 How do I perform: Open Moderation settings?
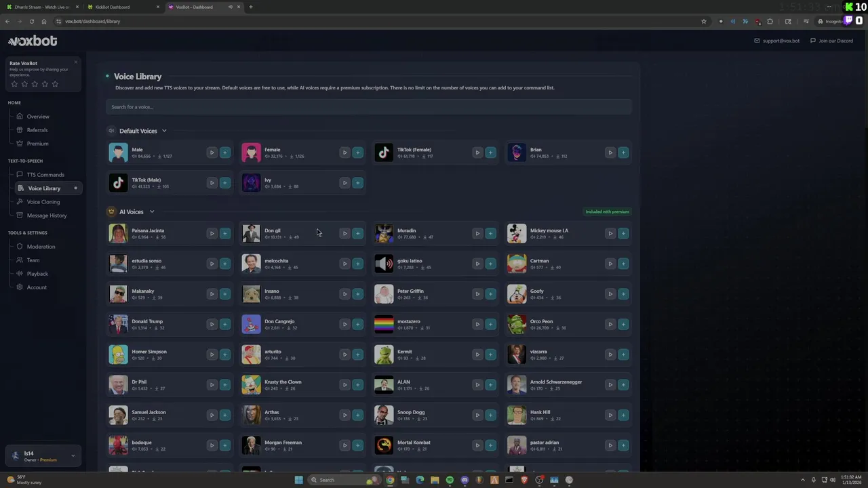point(41,247)
